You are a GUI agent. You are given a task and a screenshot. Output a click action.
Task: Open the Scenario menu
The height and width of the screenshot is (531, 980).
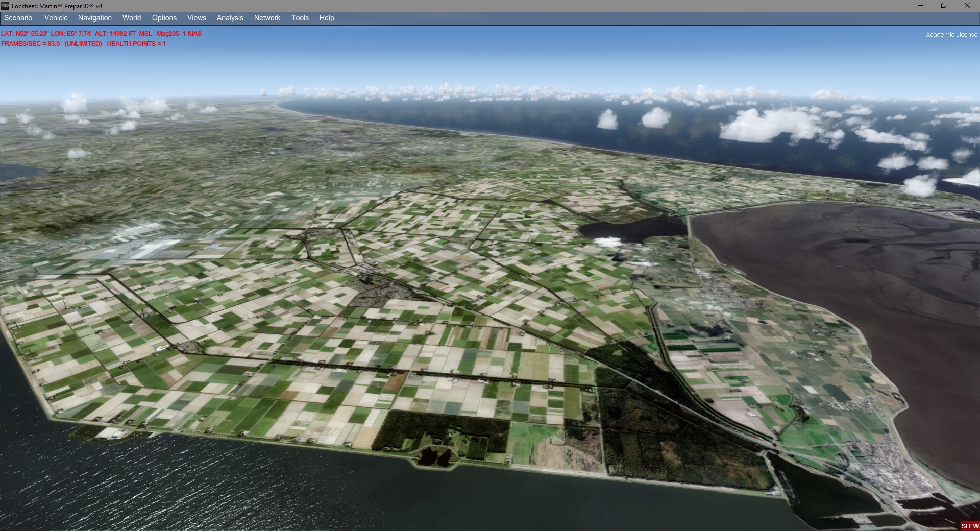point(18,18)
